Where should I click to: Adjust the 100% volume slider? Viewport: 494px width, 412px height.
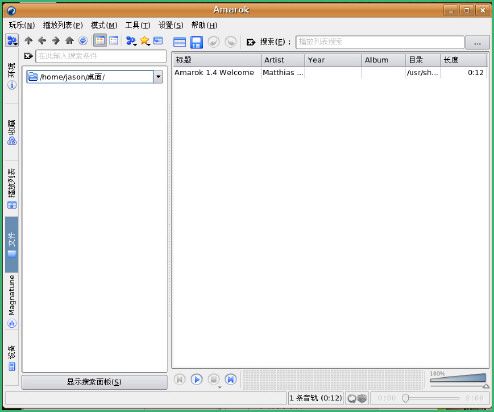[458, 379]
